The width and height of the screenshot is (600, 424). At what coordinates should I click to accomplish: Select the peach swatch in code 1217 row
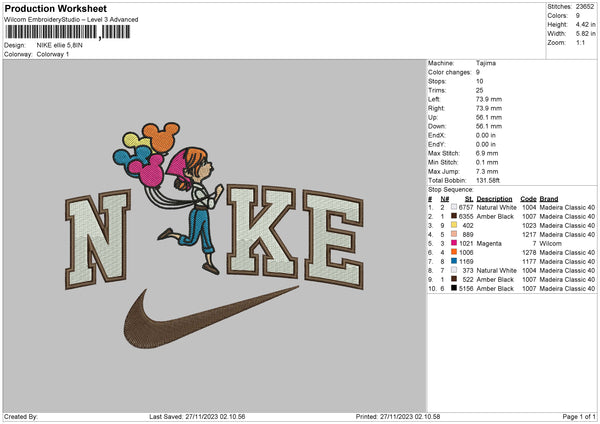(x=454, y=234)
